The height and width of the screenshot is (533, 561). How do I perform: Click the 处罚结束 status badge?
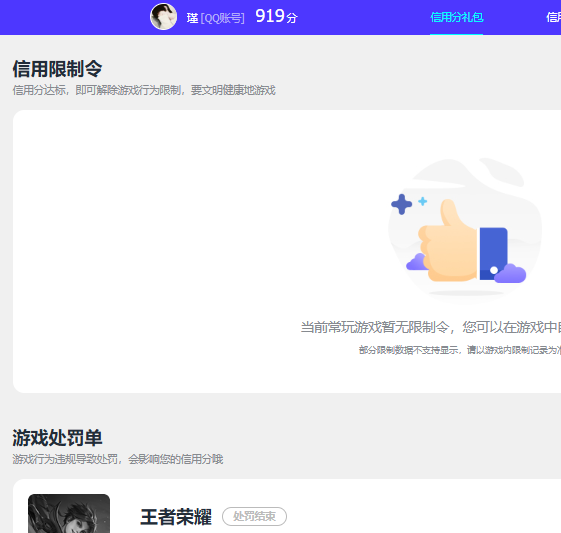(254, 516)
